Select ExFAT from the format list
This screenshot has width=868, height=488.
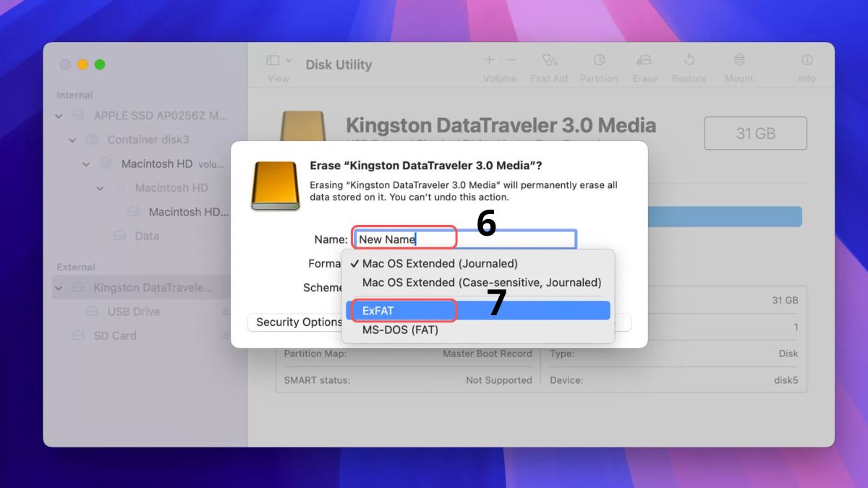tap(478, 311)
